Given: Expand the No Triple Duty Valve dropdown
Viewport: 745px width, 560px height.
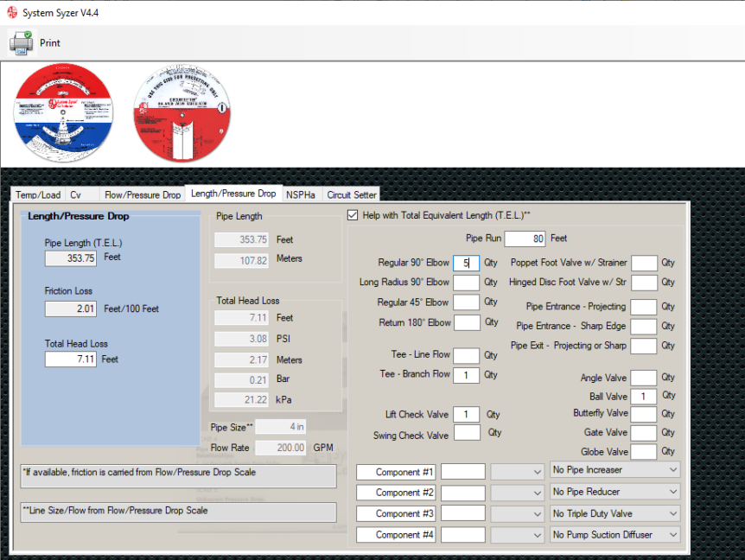Looking at the screenshot, I should coord(614,513).
